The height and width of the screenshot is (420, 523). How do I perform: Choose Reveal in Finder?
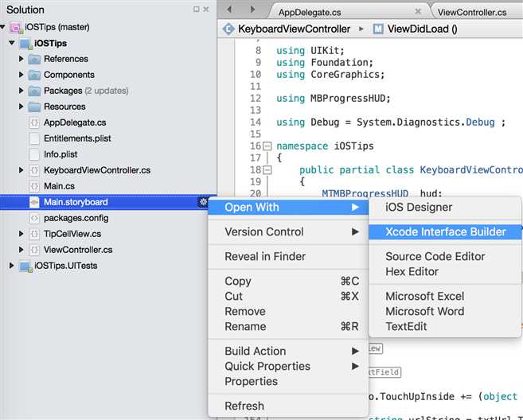coord(288,256)
